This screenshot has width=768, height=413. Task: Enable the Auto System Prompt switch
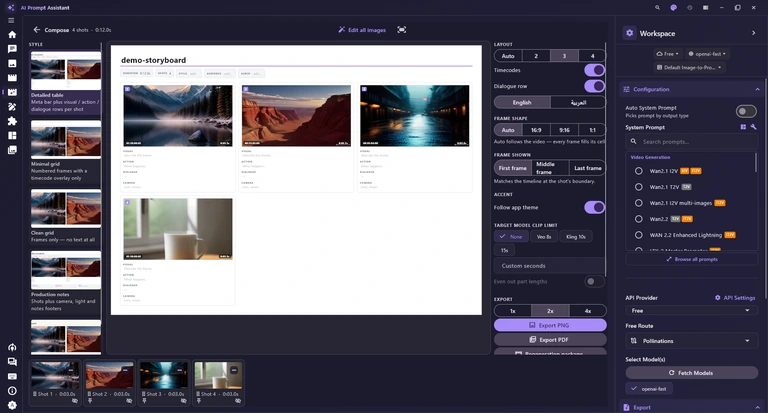(x=746, y=111)
